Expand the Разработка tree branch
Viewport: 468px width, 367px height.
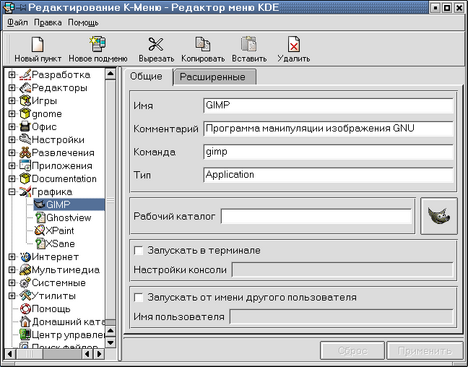click(12, 75)
